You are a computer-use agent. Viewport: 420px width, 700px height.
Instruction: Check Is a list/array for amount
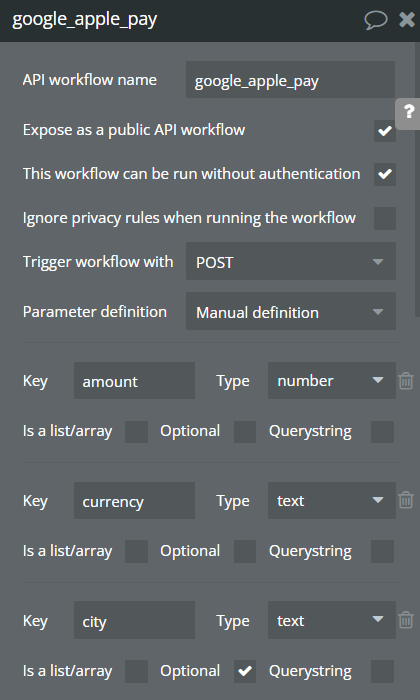(136, 432)
